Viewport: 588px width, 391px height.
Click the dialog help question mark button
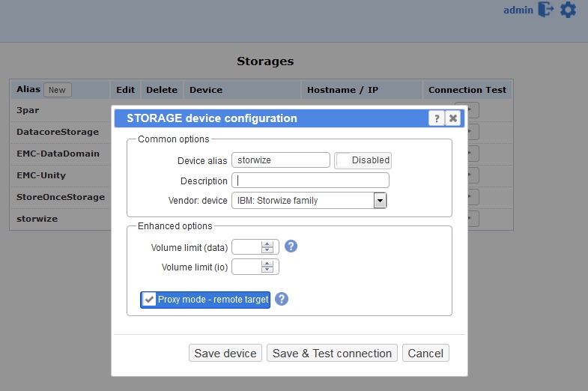click(x=436, y=118)
